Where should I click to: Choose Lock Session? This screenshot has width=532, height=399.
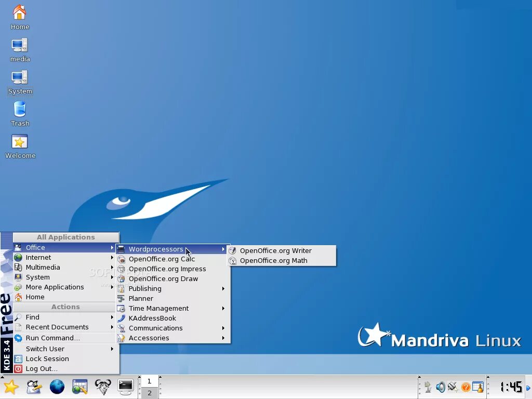coord(66,358)
